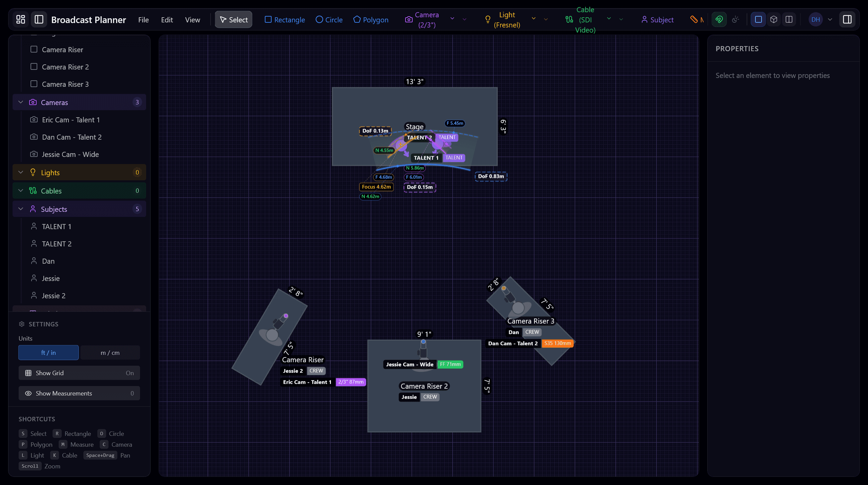Screen dimensions: 868x485
Task: Select the Subject placement tool
Action: [x=657, y=19]
